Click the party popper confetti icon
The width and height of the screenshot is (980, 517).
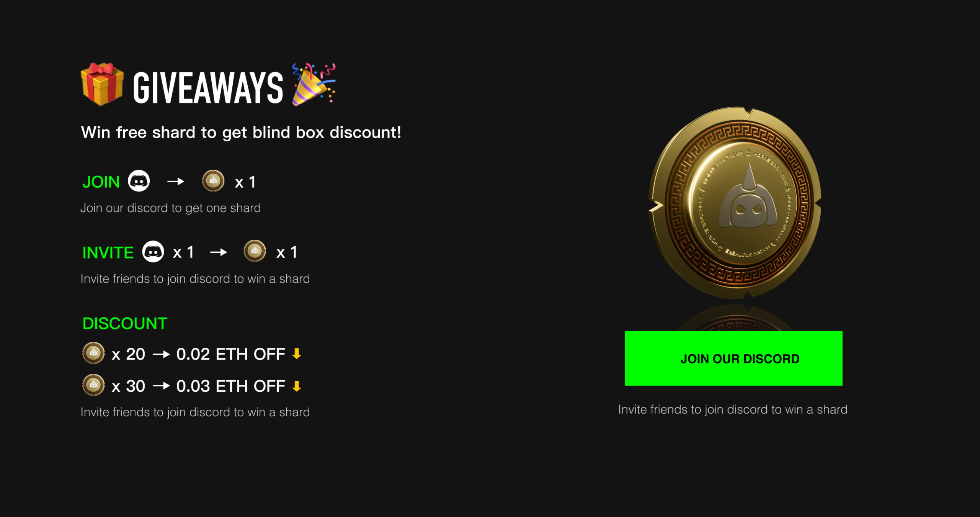coord(312,84)
